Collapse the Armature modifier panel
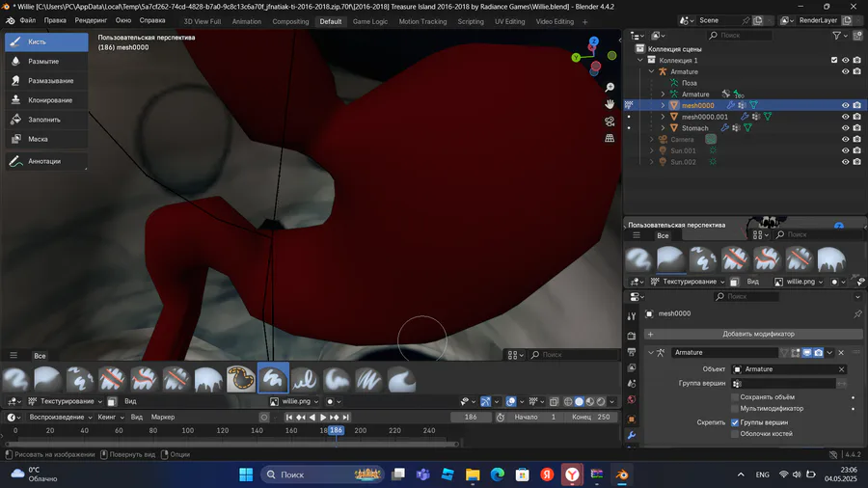868x488 pixels. pyautogui.click(x=651, y=352)
